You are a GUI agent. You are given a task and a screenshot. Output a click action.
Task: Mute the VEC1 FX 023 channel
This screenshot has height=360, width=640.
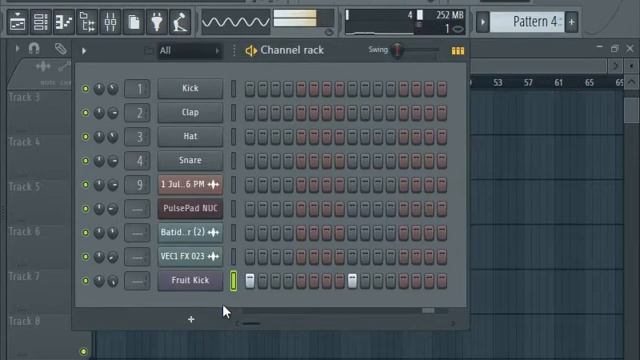click(85, 257)
